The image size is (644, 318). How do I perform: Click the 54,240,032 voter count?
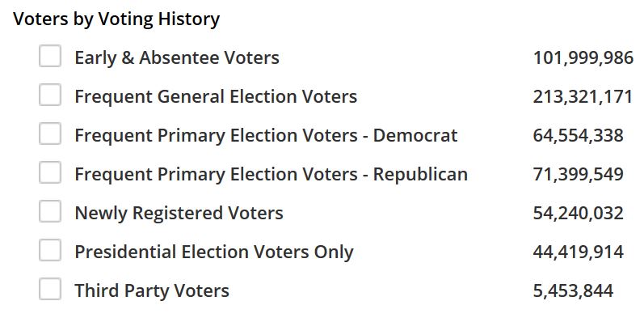tap(579, 214)
